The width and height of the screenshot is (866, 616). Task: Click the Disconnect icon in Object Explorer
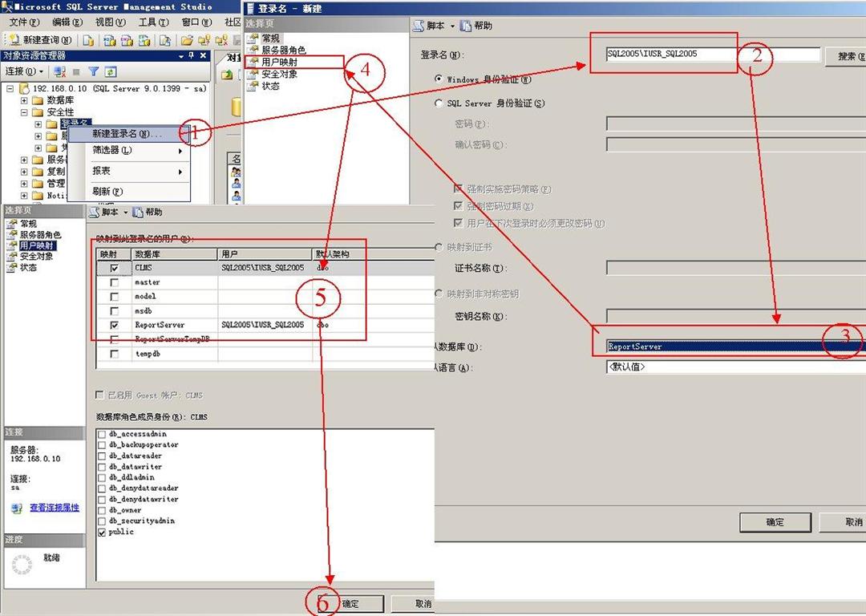pyautogui.click(x=59, y=72)
